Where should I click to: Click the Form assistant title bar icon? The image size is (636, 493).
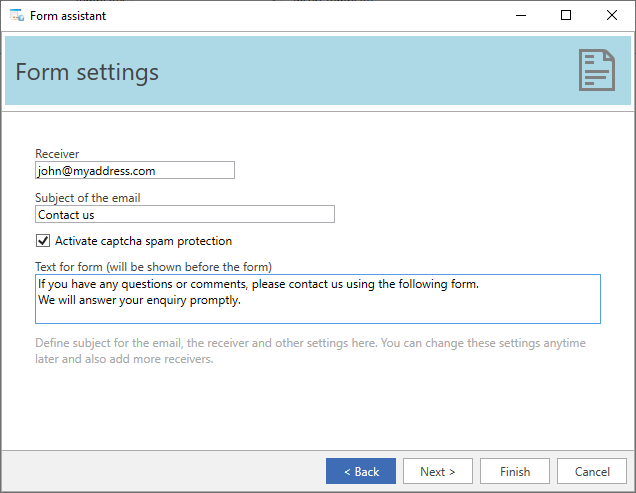17,15
